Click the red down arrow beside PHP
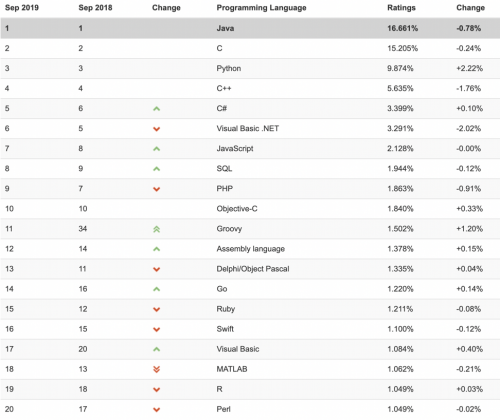 (x=156, y=189)
